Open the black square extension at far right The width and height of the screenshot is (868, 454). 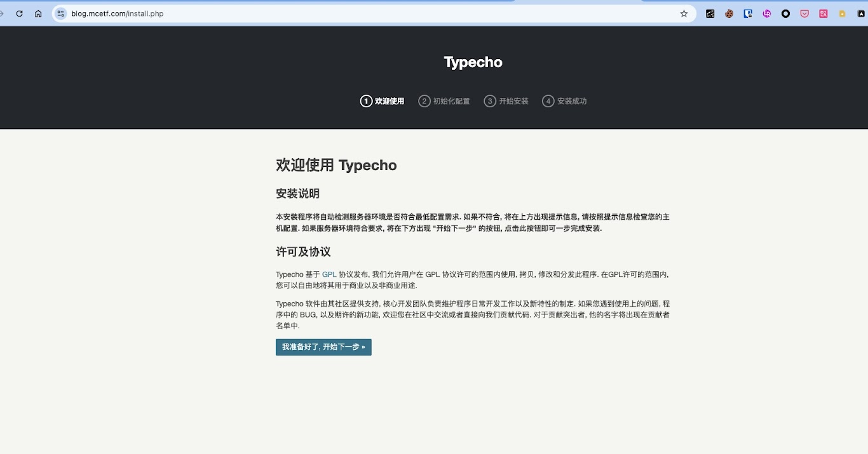862,13
